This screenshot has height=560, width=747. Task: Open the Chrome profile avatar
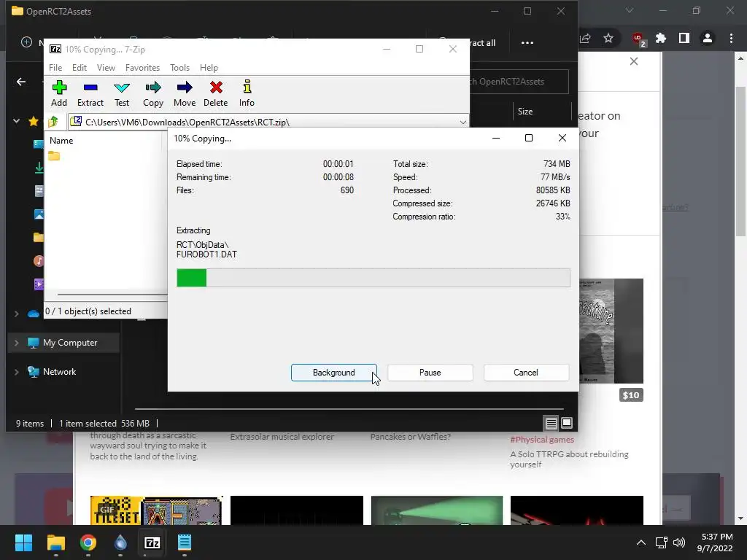[708, 38]
